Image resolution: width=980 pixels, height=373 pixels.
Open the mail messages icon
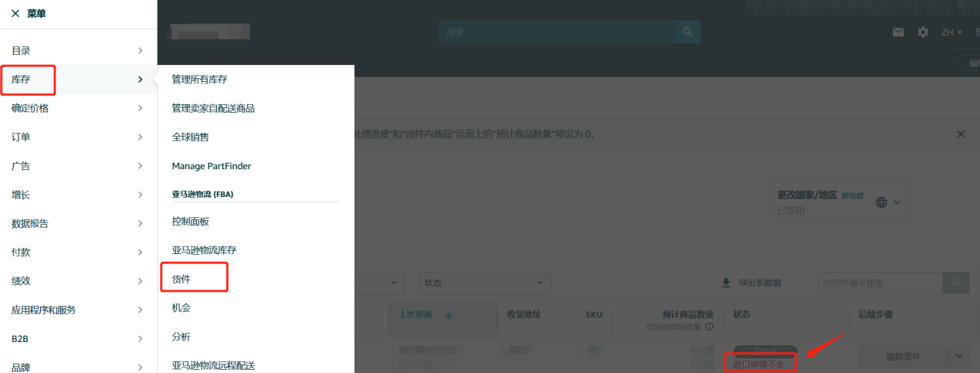[898, 32]
